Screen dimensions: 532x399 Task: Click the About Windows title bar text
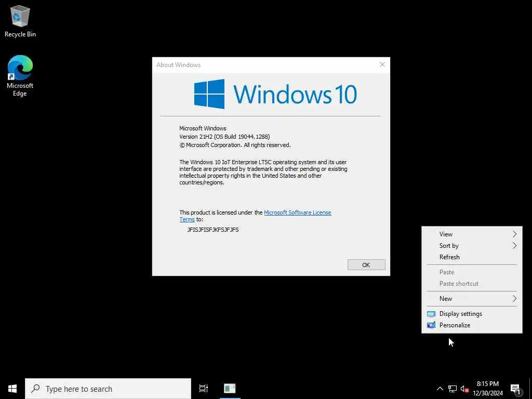[x=179, y=65]
